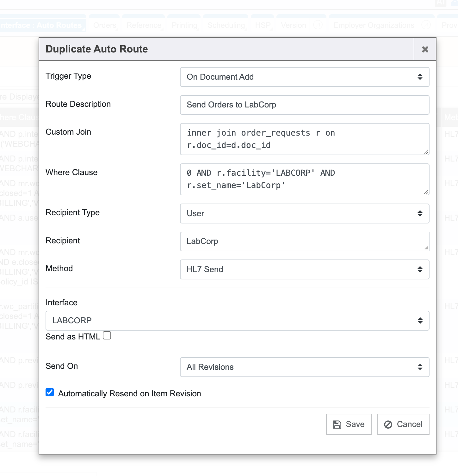Open the Send On dropdown
The image size is (458, 476).
pyautogui.click(x=304, y=367)
